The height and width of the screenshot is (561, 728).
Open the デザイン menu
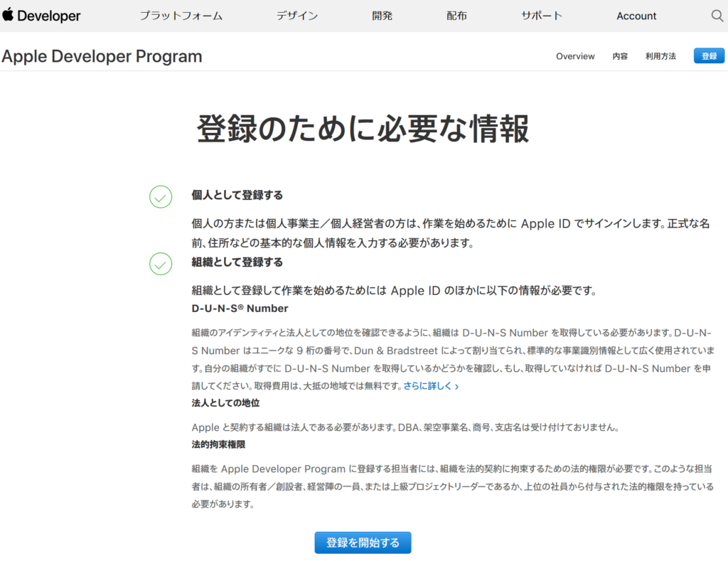click(297, 16)
